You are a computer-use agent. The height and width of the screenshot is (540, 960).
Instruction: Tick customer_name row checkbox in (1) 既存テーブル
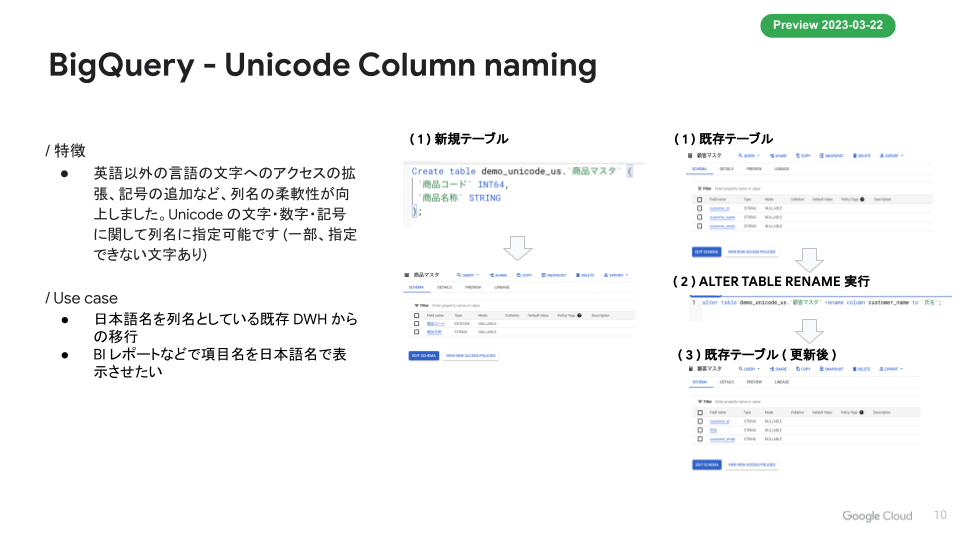point(700,217)
